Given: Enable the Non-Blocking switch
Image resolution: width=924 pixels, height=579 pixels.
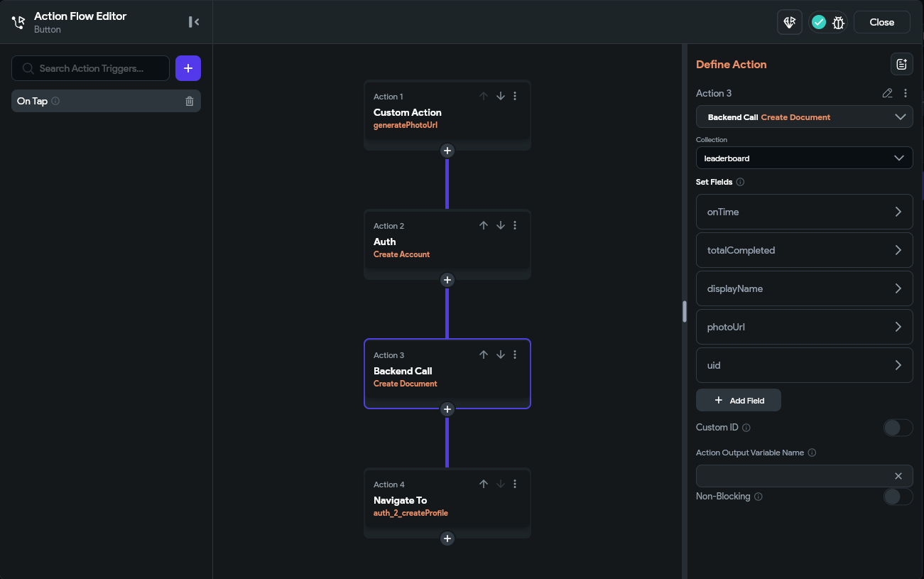Looking at the screenshot, I should pos(898,497).
